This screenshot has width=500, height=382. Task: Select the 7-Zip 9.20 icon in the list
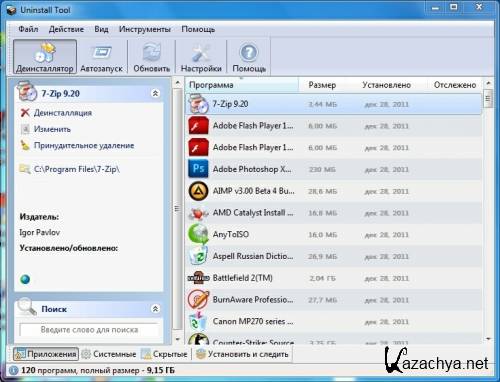pyautogui.click(x=198, y=104)
